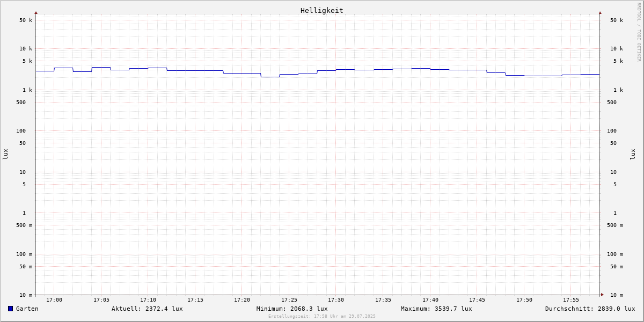Click the "500" label on right axis

click(612, 103)
